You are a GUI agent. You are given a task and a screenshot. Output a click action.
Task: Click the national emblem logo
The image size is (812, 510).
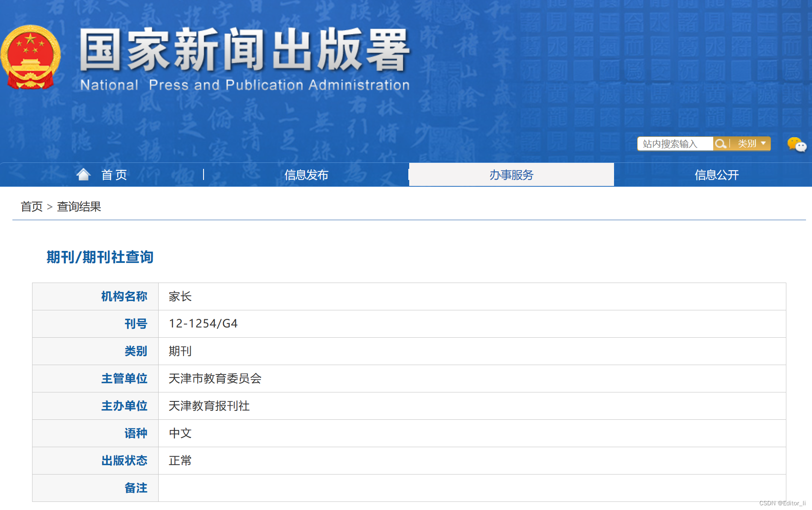tap(30, 57)
